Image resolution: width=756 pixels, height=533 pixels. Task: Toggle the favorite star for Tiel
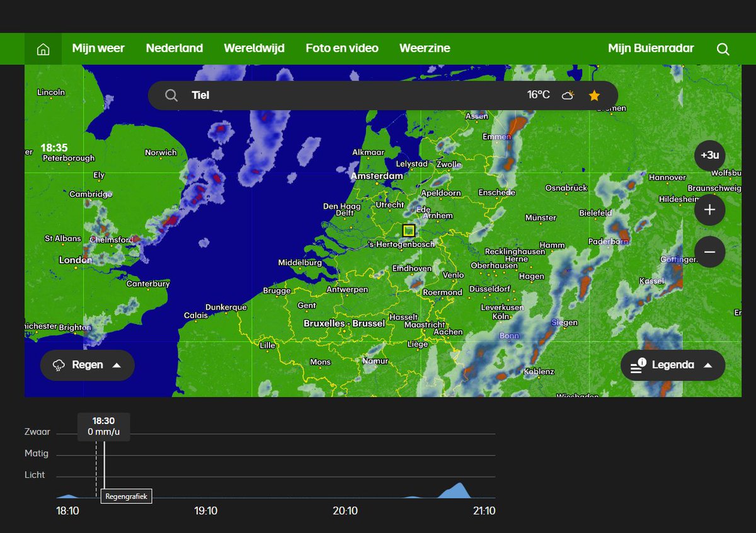(x=594, y=95)
